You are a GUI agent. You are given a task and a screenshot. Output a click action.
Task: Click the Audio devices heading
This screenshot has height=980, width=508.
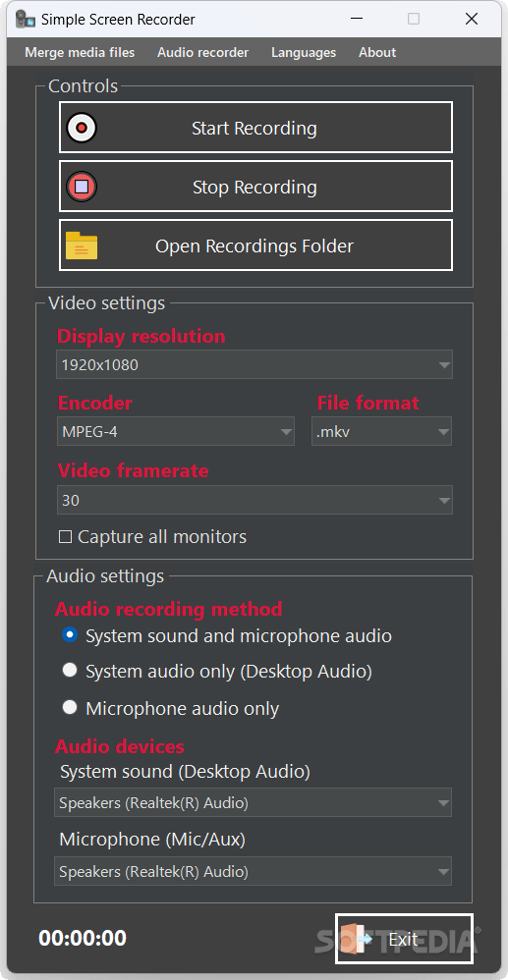click(x=120, y=745)
